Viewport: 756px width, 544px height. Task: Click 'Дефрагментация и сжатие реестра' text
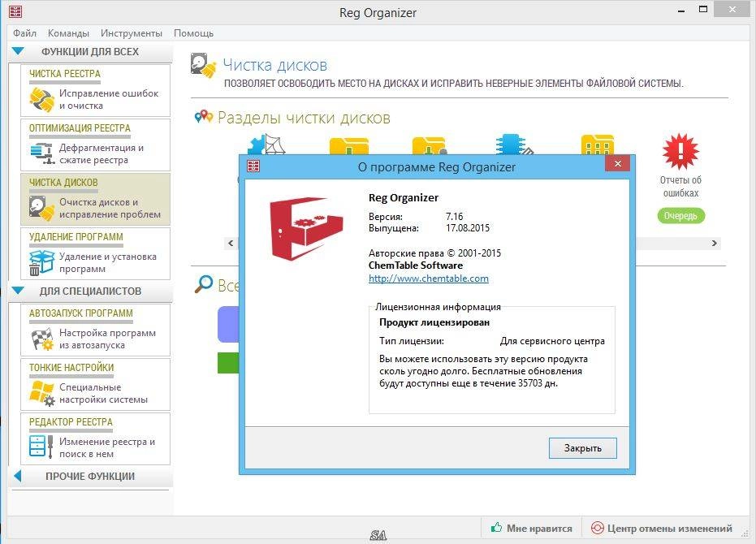tap(102, 153)
